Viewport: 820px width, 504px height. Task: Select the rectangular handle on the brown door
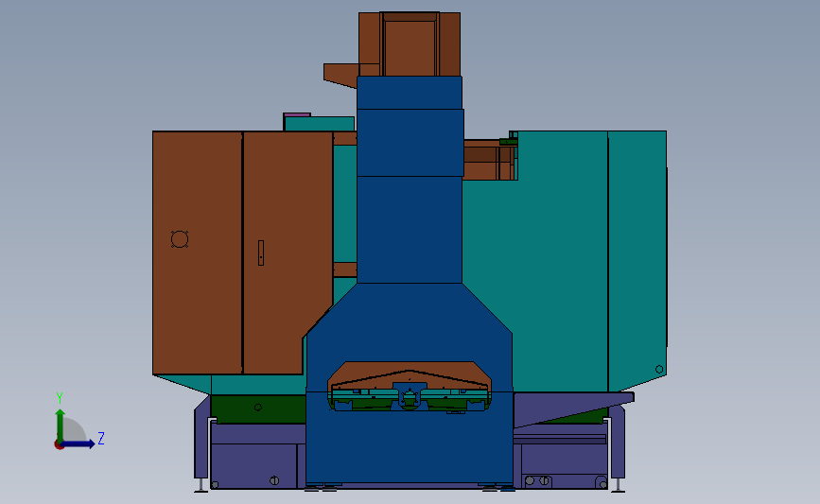pos(261,253)
